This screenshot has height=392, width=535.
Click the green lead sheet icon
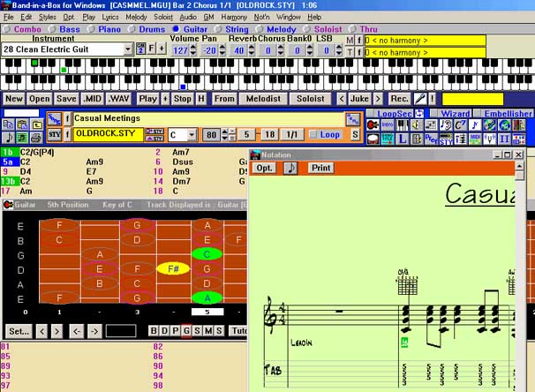coord(23,138)
